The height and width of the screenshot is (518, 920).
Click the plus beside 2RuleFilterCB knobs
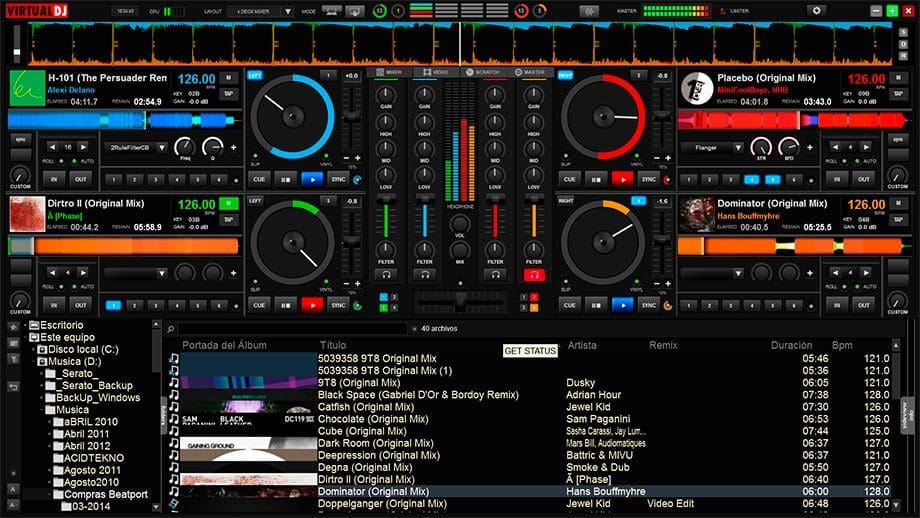[x=234, y=148]
